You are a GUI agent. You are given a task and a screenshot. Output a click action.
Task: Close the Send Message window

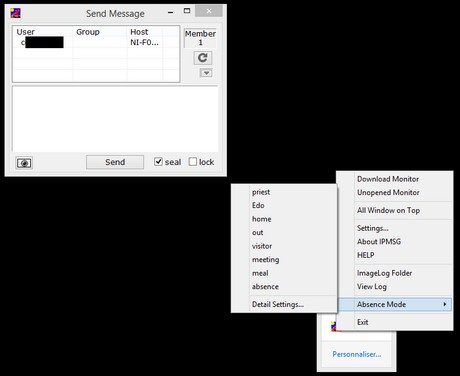(x=209, y=11)
